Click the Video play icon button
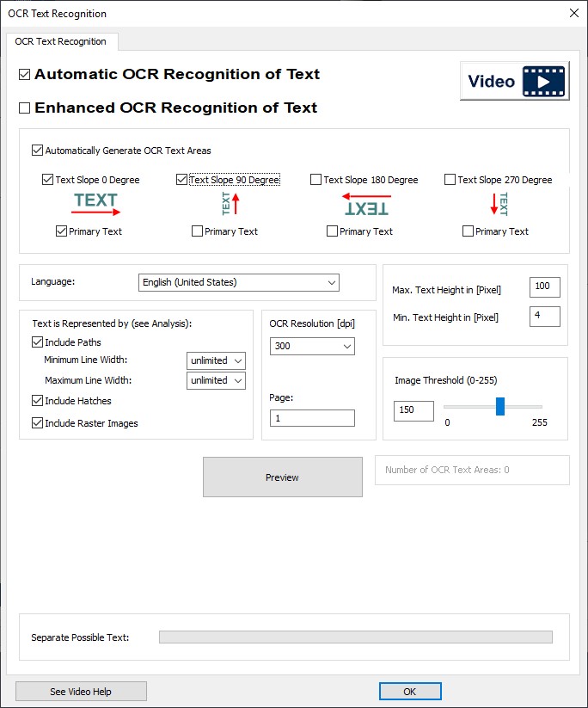The height and width of the screenshot is (708, 588). click(x=514, y=82)
